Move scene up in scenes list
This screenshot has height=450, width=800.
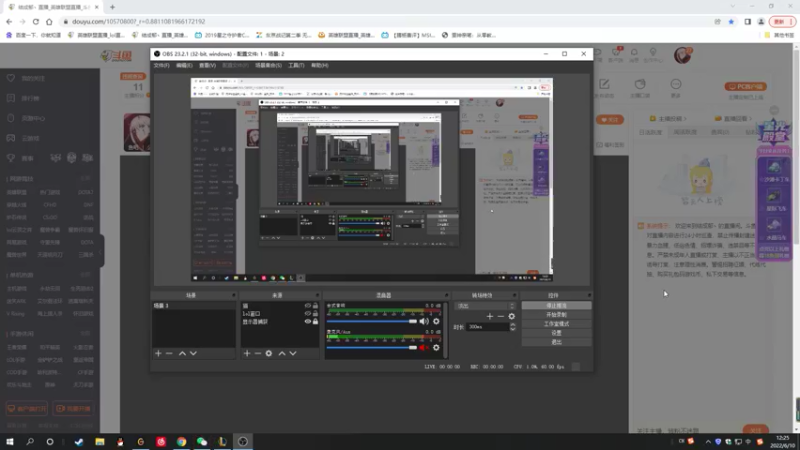pyautogui.click(x=182, y=353)
